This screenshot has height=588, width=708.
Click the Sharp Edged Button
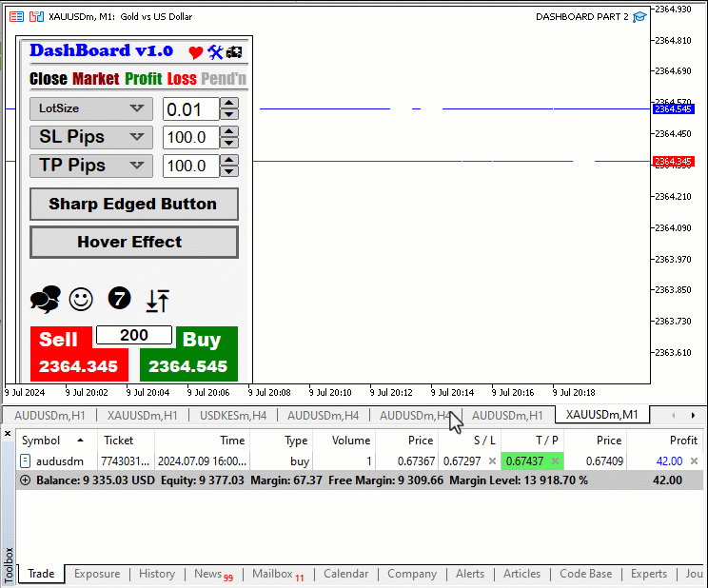click(x=134, y=205)
